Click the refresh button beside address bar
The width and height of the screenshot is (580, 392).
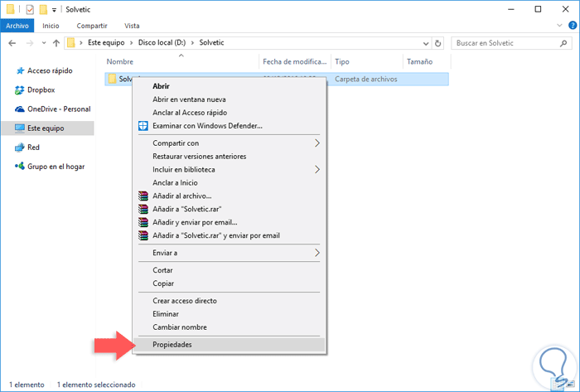tap(438, 42)
